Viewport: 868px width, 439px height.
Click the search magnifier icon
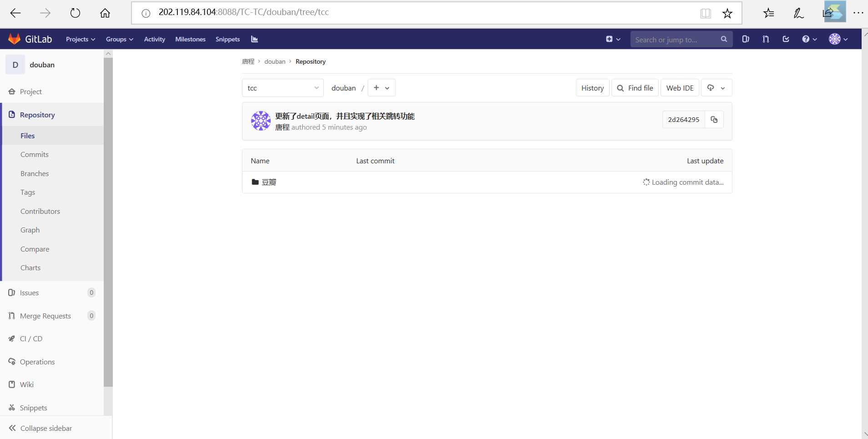pyautogui.click(x=724, y=39)
